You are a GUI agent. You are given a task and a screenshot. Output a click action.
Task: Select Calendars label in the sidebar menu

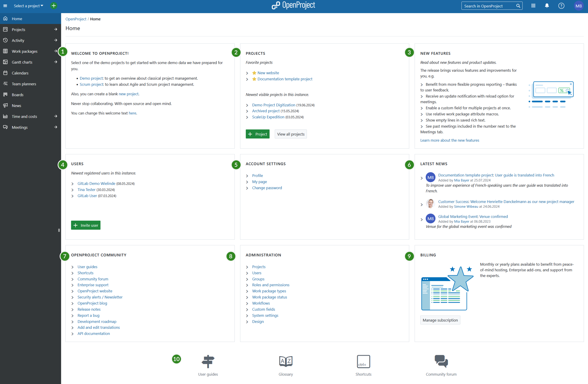click(20, 73)
